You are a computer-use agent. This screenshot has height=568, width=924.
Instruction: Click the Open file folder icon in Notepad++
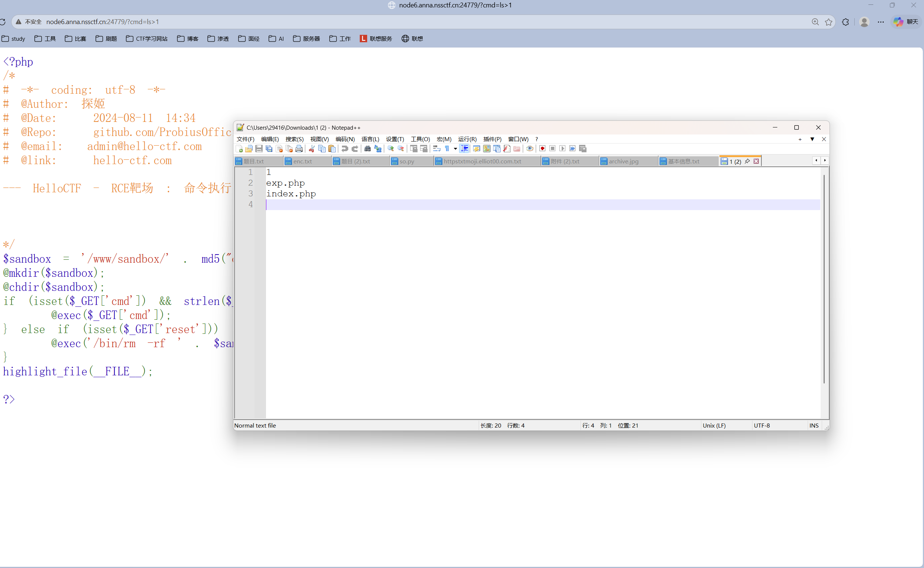click(x=249, y=149)
